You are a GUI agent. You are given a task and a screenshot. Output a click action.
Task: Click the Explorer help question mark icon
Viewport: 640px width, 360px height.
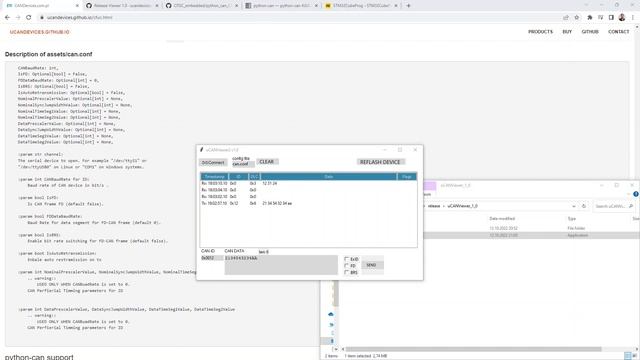tap(636, 194)
